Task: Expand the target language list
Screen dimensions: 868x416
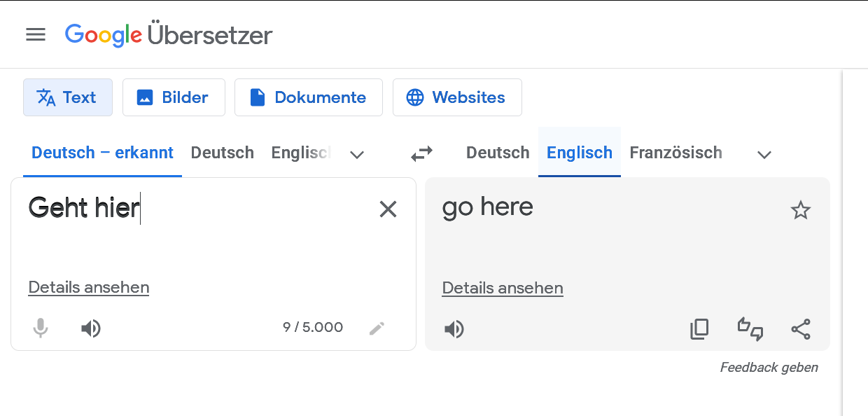Action: point(764,155)
